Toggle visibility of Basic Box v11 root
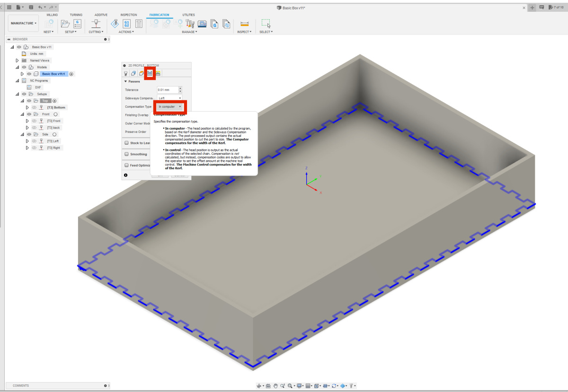The height and width of the screenshot is (392, 568). [19, 47]
